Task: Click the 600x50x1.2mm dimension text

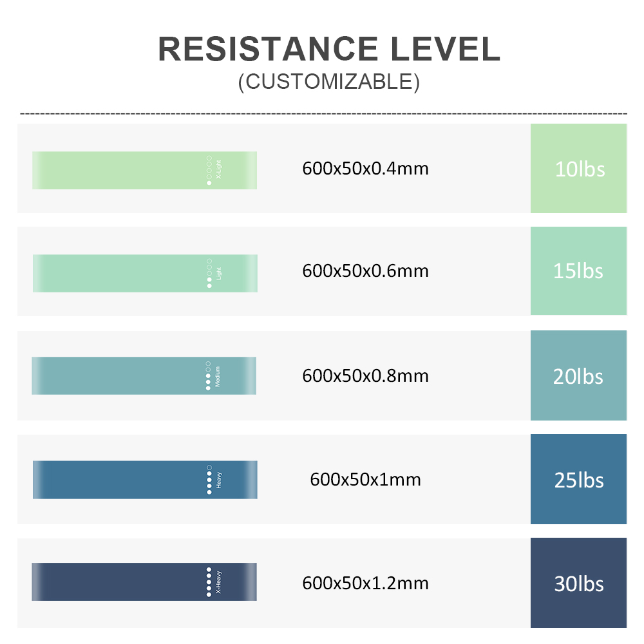Action: [x=366, y=583]
